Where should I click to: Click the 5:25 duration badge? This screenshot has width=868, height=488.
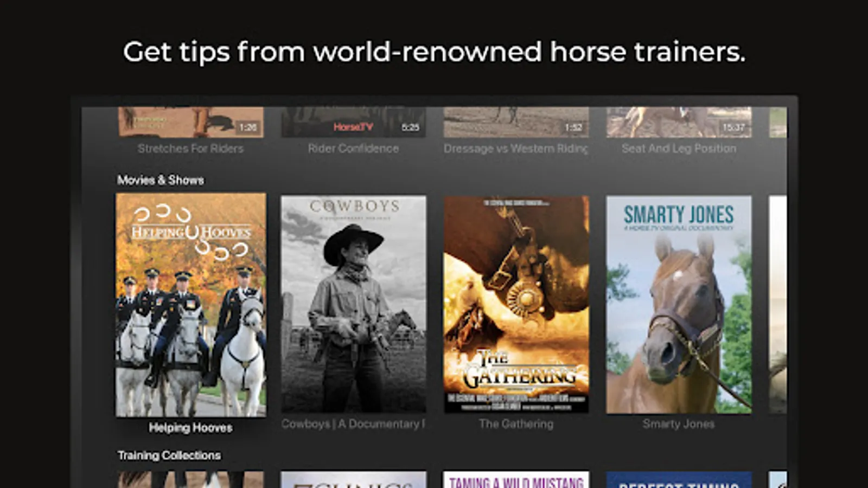pyautogui.click(x=410, y=127)
